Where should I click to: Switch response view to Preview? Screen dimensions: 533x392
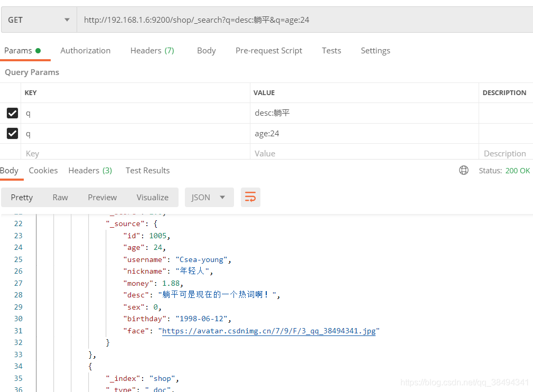click(102, 197)
